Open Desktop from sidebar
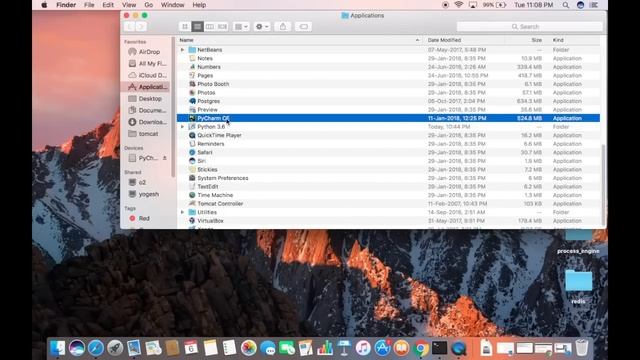 (x=145, y=99)
